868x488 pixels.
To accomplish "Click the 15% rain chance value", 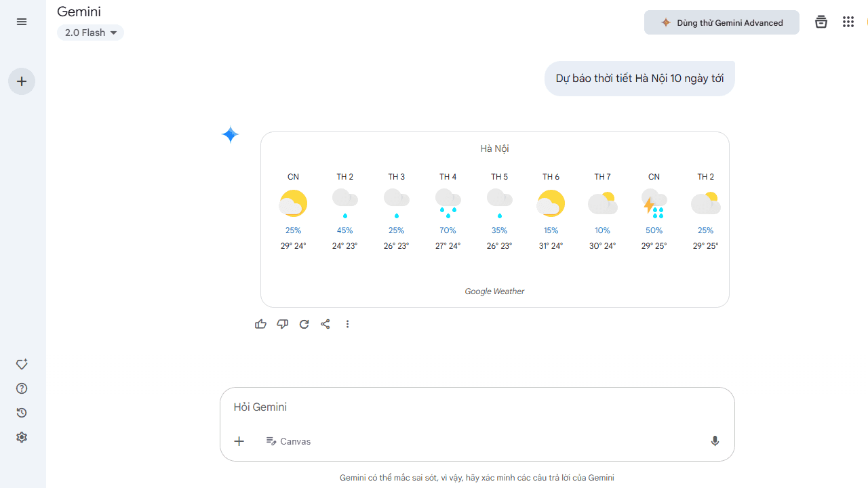I will tap(551, 230).
